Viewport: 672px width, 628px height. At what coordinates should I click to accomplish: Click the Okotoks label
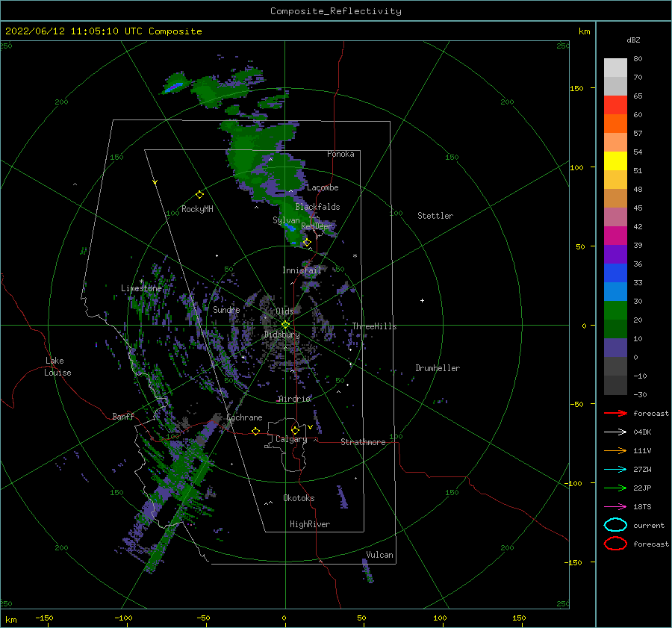[x=299, y=498]
